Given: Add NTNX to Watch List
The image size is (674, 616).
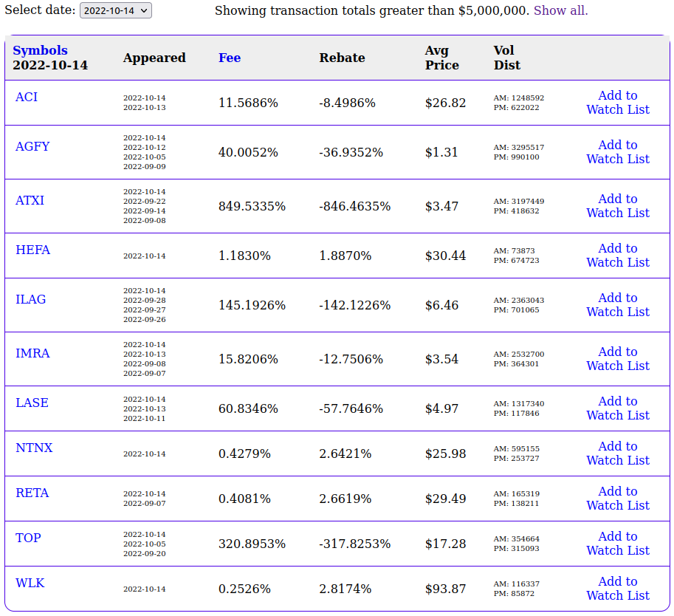Looking at the screenshot, I should [x=617, y=454].
